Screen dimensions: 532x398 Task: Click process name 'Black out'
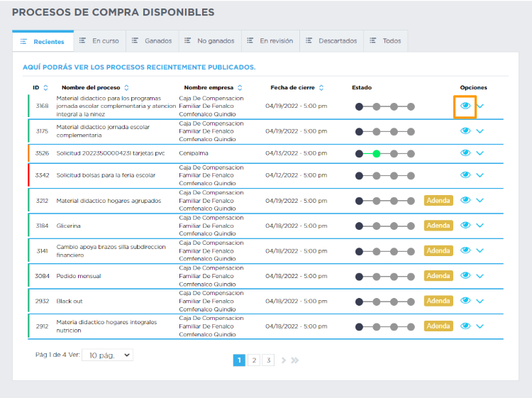click(x=70, y=301)
